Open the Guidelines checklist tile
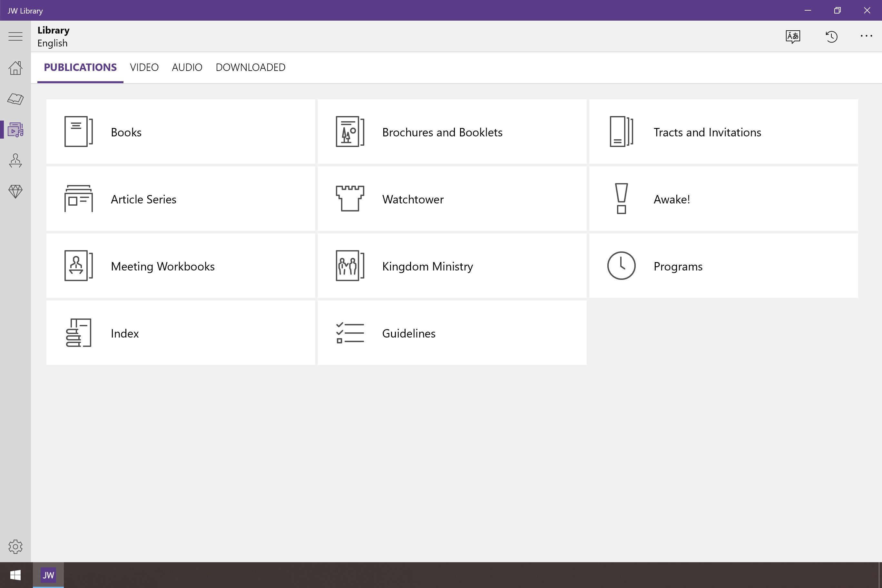The image size is (882, 588). coord(452,333)
